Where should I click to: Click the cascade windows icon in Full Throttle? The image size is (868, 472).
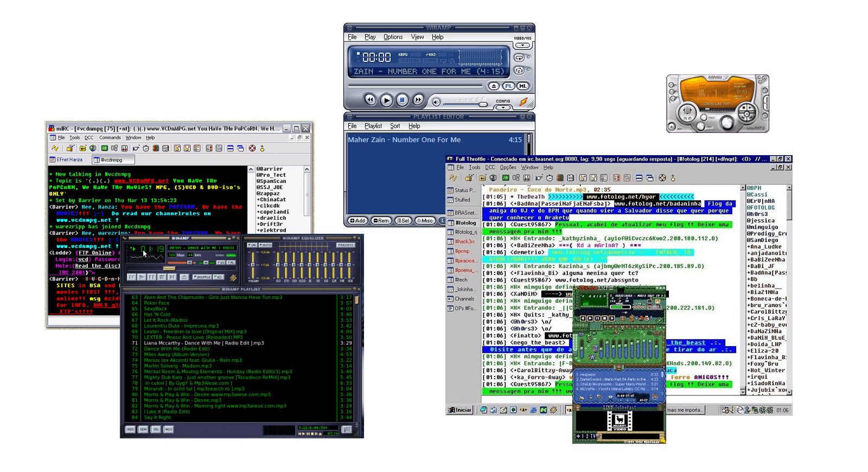[x=649, y=178]
